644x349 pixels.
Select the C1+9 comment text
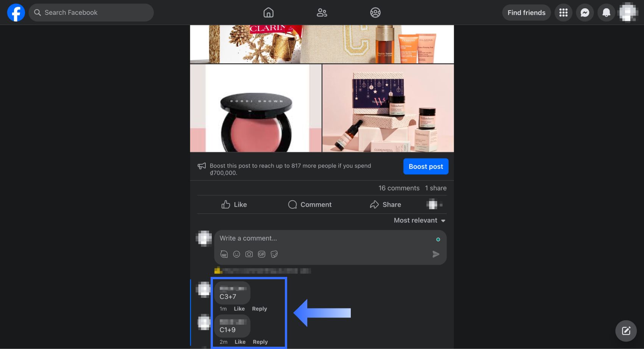[x=228, y=330]
